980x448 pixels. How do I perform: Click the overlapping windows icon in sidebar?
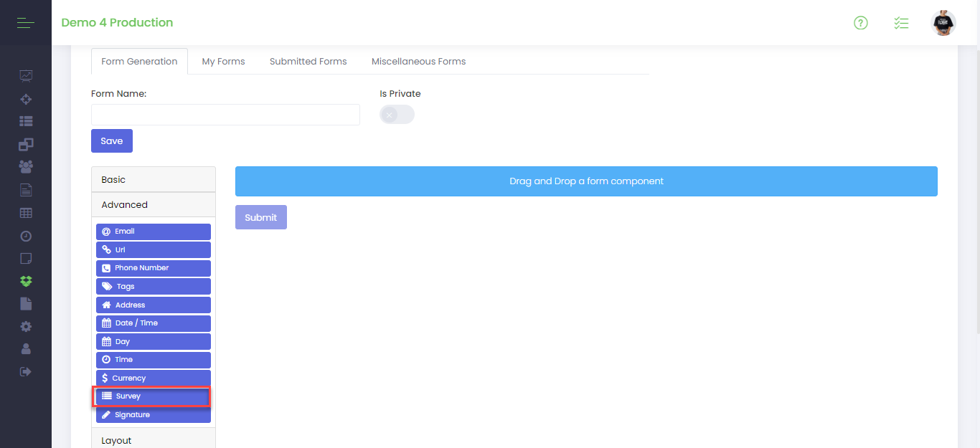click(x=26, y=144)
